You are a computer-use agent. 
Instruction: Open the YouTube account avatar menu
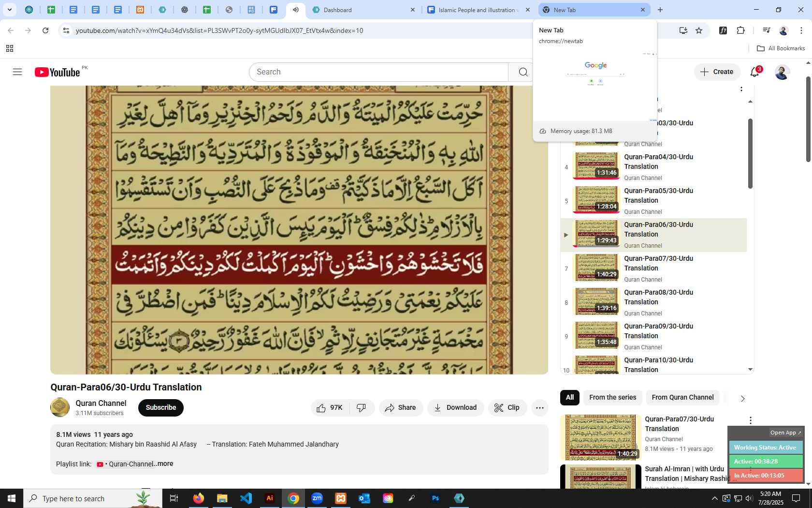click(x=782, y=72)
